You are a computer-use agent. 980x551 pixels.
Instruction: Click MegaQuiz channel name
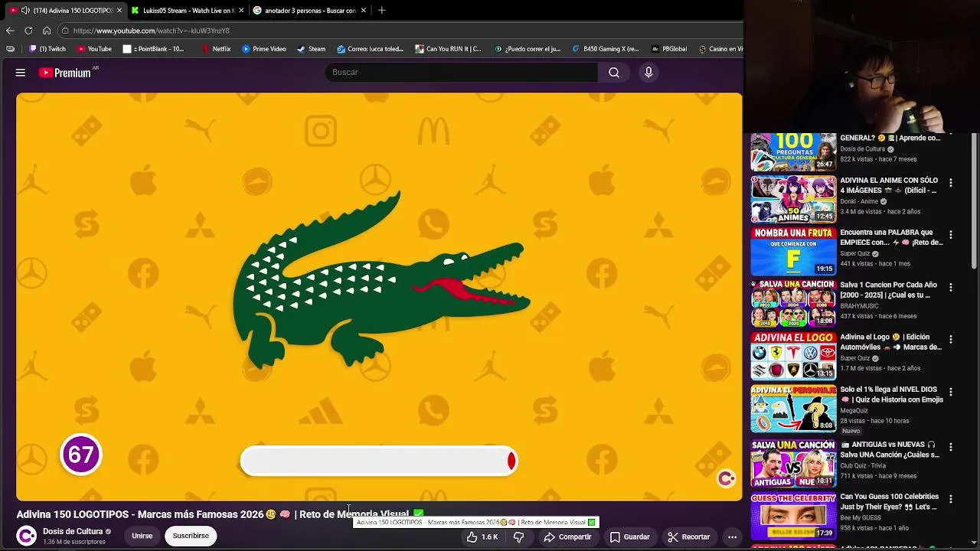(854, 410)
